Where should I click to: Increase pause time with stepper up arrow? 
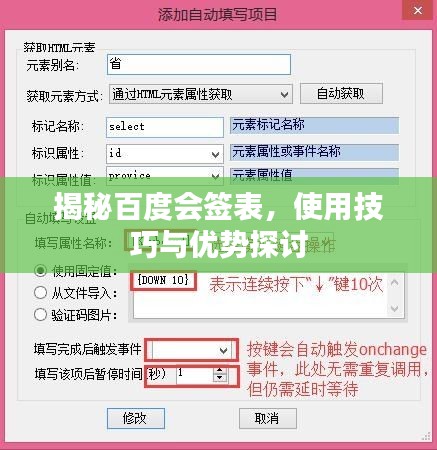(x=219, y=370)
